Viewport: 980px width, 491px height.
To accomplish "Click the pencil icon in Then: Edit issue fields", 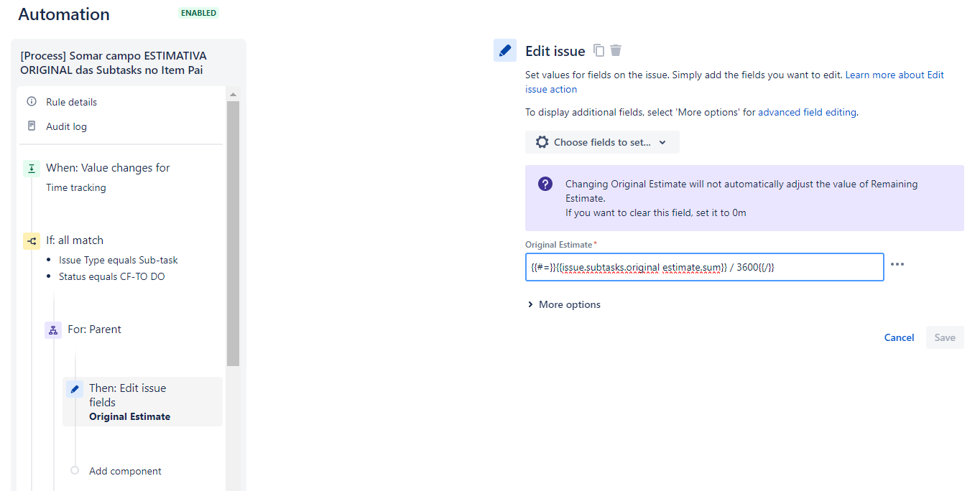I will coord(75,389).
